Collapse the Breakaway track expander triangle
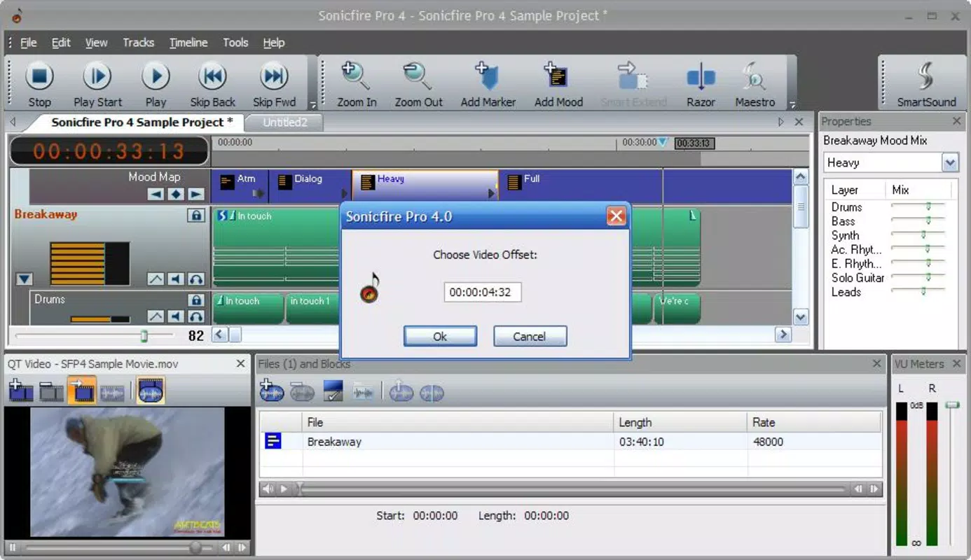The height and width of the screenshot is (560, 971). click(x=25, y=279)
